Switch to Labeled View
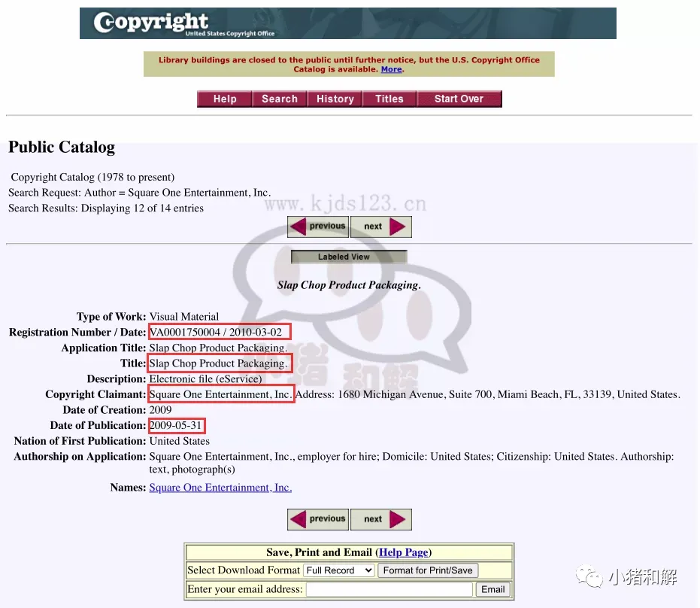The image size is (700, 608). tap(349, 257)
